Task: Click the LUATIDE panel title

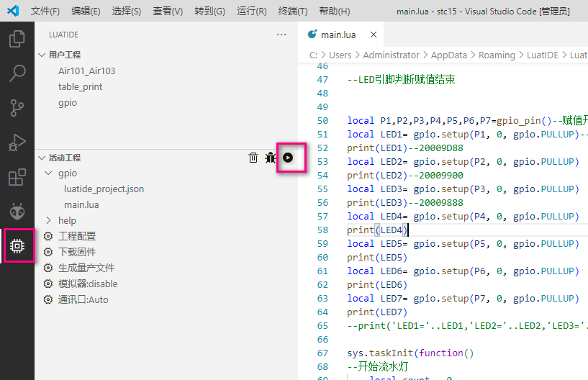Action: pyautogui.click(x=64, y=35)
